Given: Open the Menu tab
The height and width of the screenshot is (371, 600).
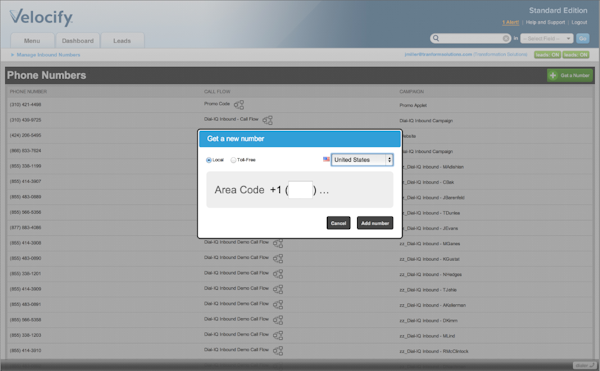Looking at the screenshot, I should (32, 41).
